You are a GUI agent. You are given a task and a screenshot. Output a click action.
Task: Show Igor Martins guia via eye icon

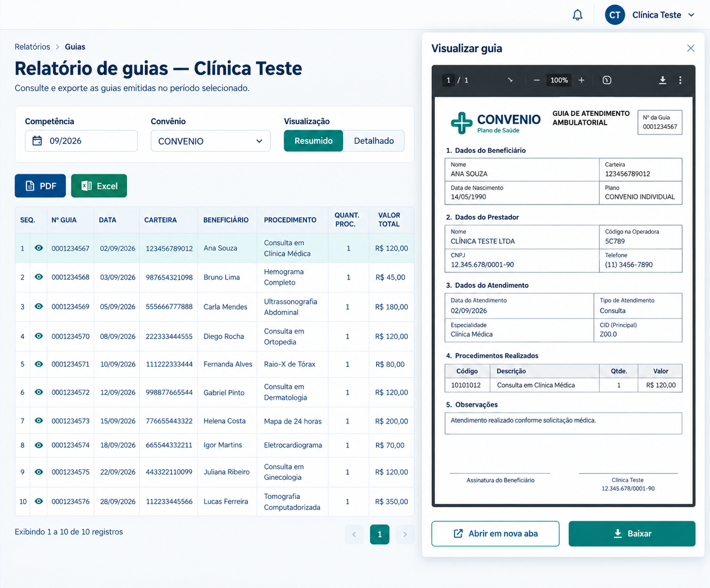pyautogui.click(x=39, y=445)
